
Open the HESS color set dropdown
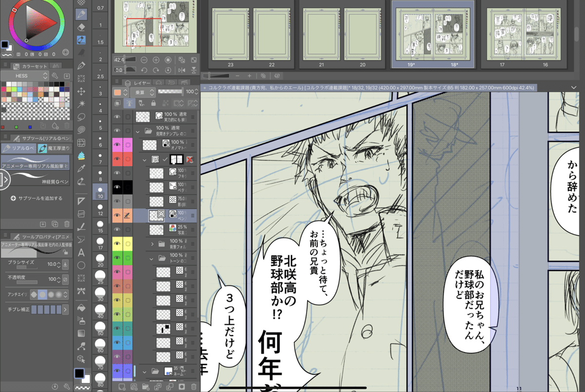(24, 75)
